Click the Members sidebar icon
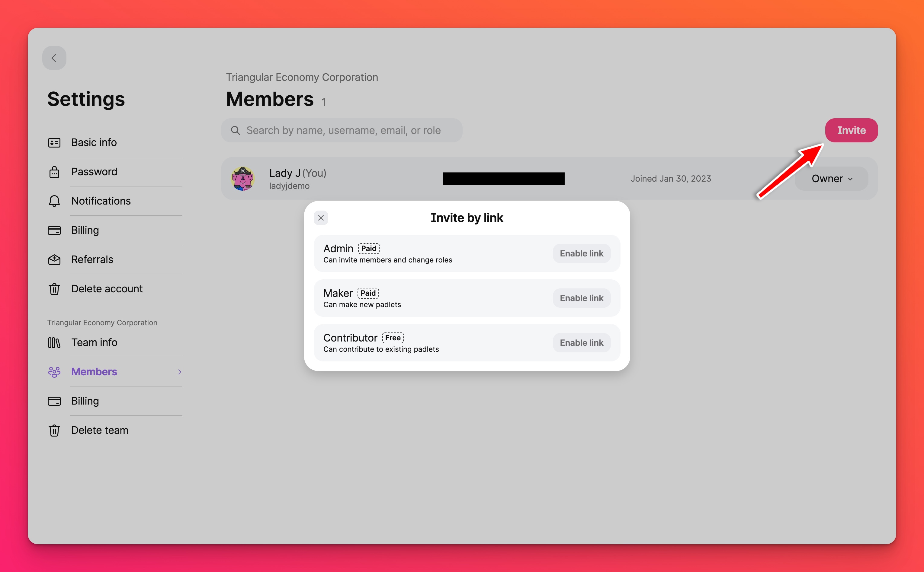924x572 pixels. point(54,371)
